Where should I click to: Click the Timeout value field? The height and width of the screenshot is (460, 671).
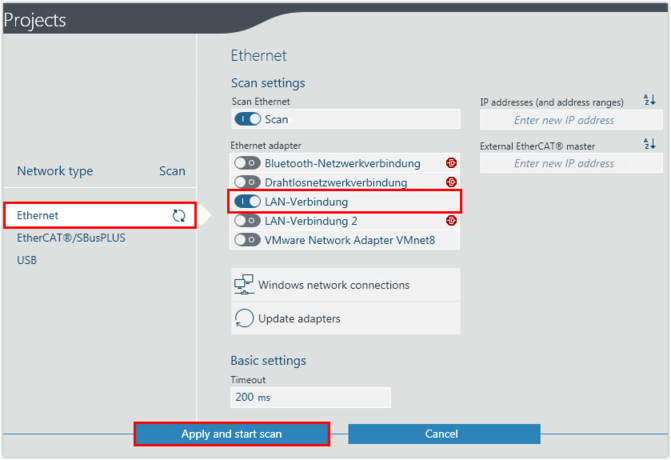[310, 397]
